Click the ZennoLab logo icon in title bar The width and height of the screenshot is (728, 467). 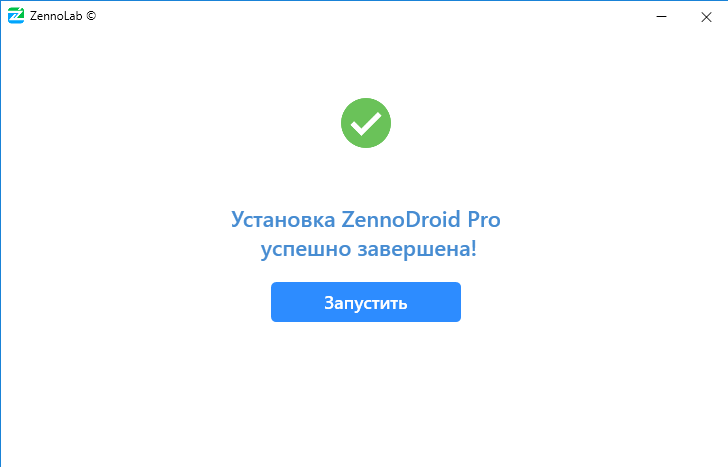tap(16, 16)
